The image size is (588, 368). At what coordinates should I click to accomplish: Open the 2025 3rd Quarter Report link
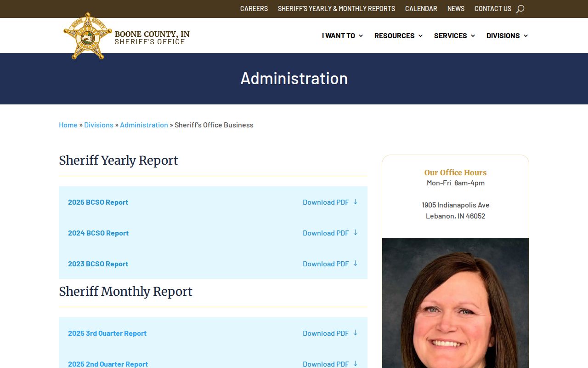click(107, 333)
